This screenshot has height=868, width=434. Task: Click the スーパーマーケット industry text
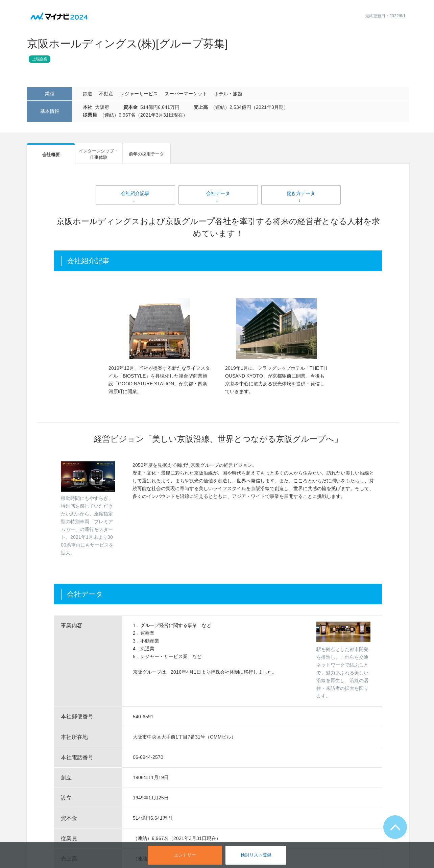[x=186, y=94]
